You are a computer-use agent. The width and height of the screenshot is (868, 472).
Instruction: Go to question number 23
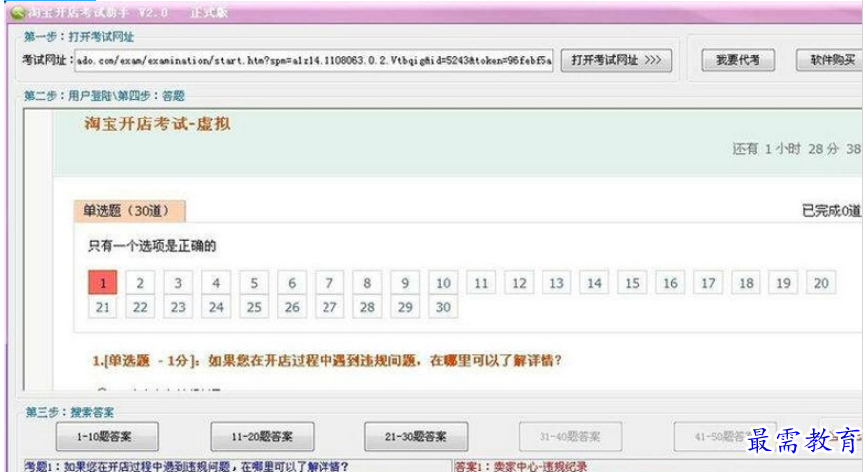click(x=178, y=307)
